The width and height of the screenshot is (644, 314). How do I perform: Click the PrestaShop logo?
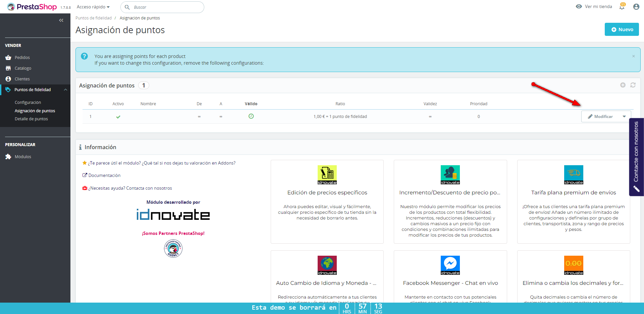pos(32,7)
